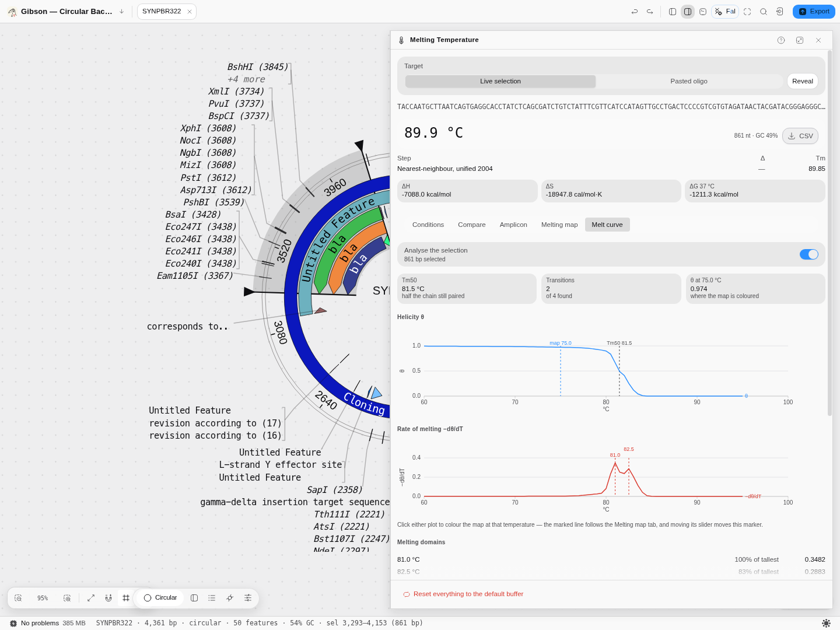840x630 pixels.
Task: Toggle the dark/light theme icon
Action: (x=826, y=623)
